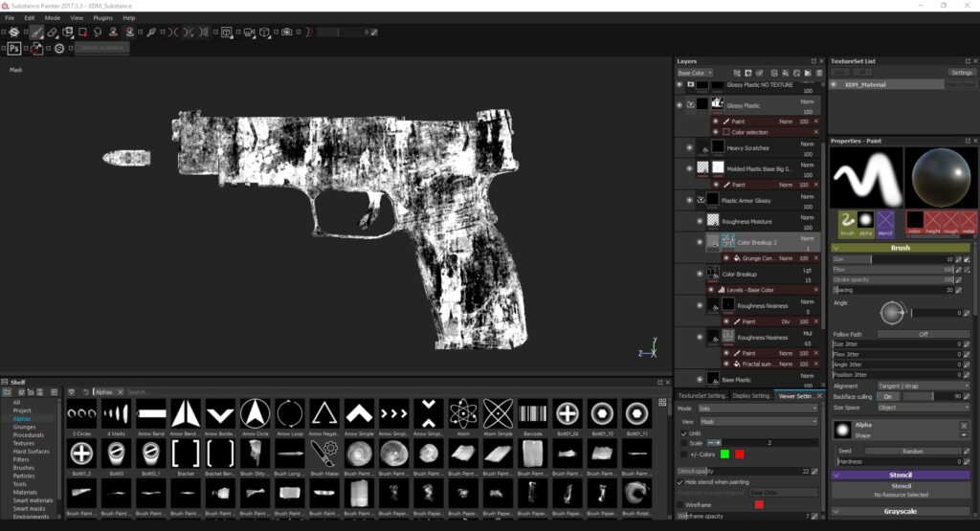
Task: Open the stencil slot in Properties
Action: pos(885,222)
